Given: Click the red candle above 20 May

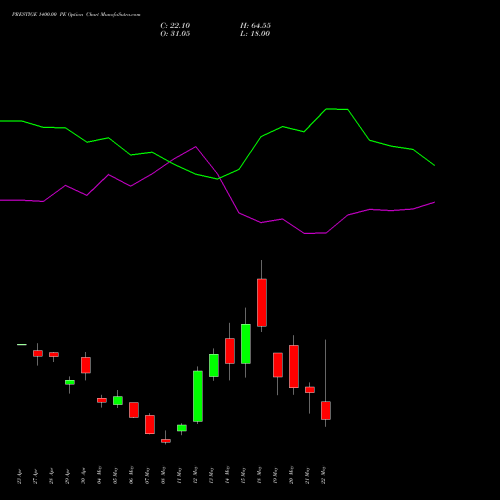Looking at the screenshot, I should 294,366.
